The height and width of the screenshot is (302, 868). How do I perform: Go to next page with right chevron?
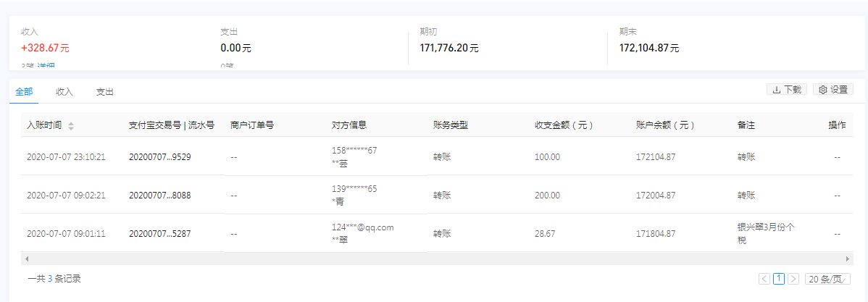coord(793,279)
